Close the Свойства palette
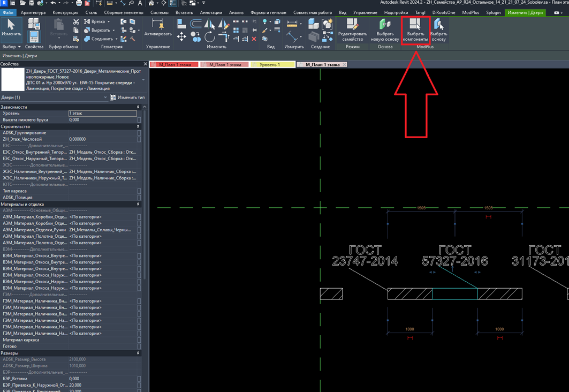Viewport: 569px width, 392px height. (x=146, y=64)
